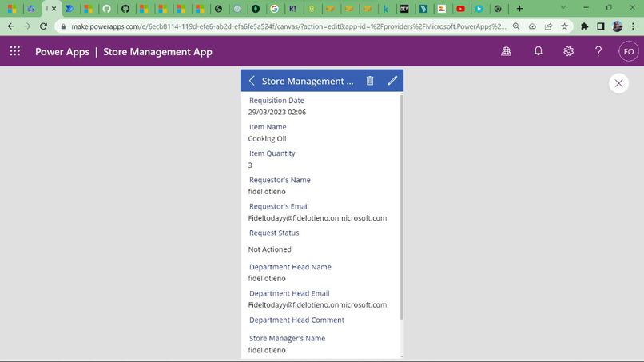This screenshot has height=362, width=644.
Task: Delete the record with the trash icon
Action: pos(370,81)
